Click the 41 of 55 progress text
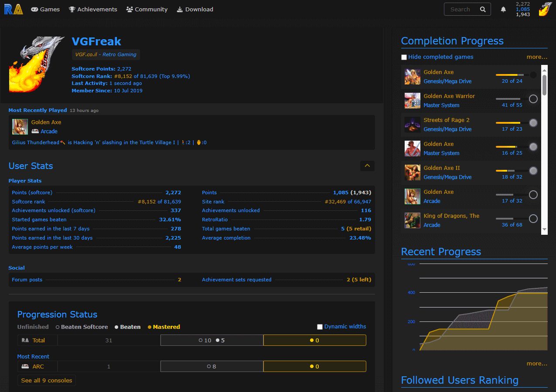This screenshot has width=556, height=392. tap(512, 105)
